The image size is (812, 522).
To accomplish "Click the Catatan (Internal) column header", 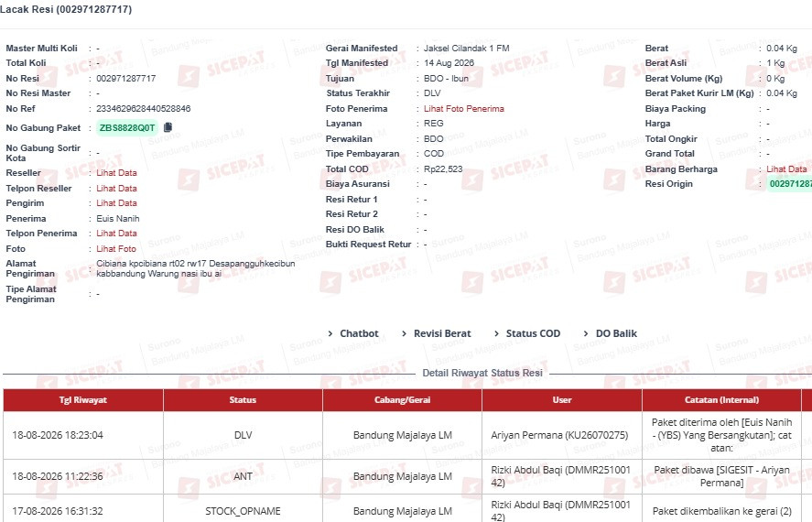I will tap(721, 400).
